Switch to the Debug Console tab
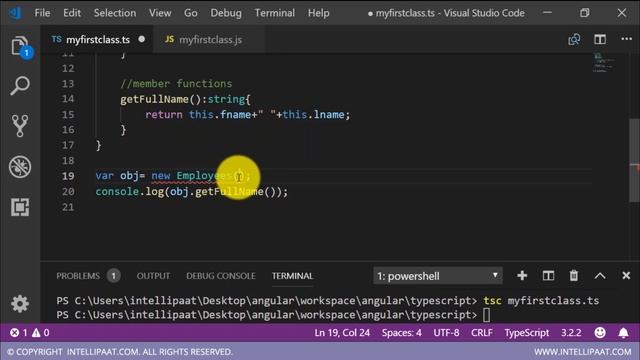 pyautogui.click(x=221, y=276)
